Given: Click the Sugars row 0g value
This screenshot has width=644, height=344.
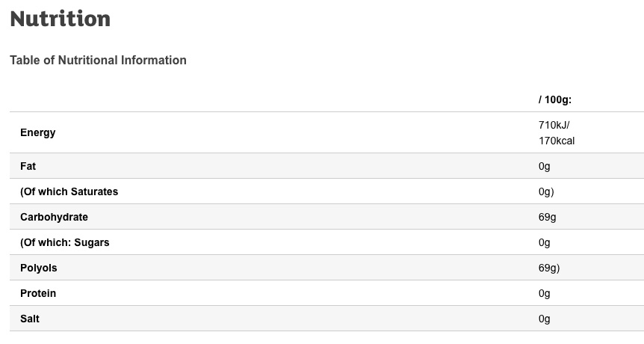Looking at the screenshot, I should [x=544, y=242].
